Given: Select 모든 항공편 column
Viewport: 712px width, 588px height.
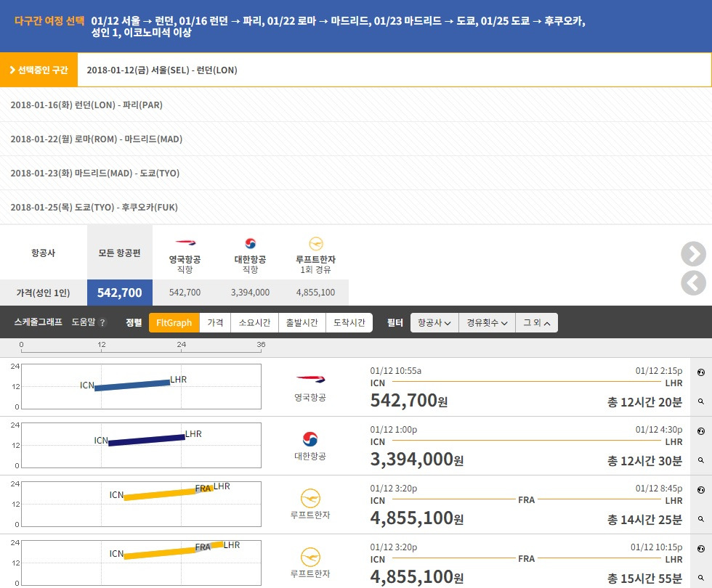Looking at the screenshot, I should click(120, 253).
